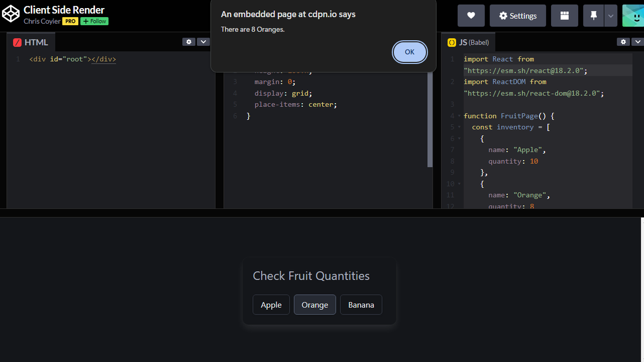644x362 pixels.
Task: Collapse the HTML editor with its chevron
Action: [x=203, y=41]
